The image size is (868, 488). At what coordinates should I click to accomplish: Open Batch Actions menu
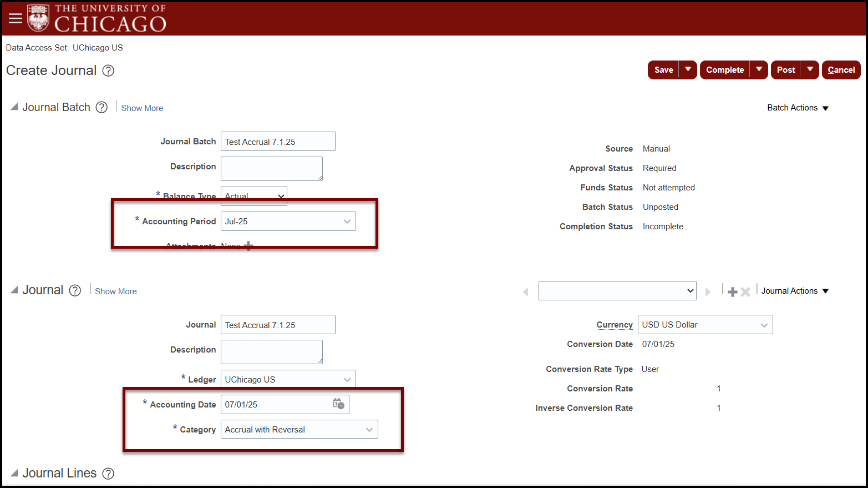[798, 108]
